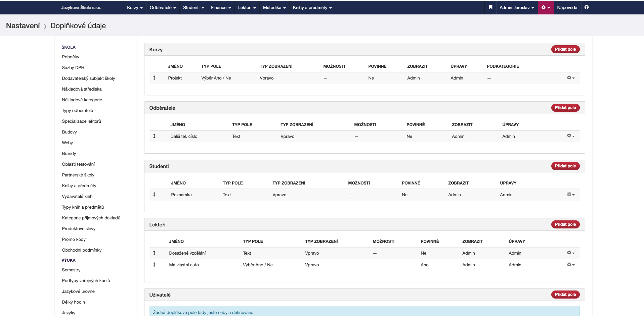
Task: Click the Další tel. číslo field name
Action: pos(184,137)
